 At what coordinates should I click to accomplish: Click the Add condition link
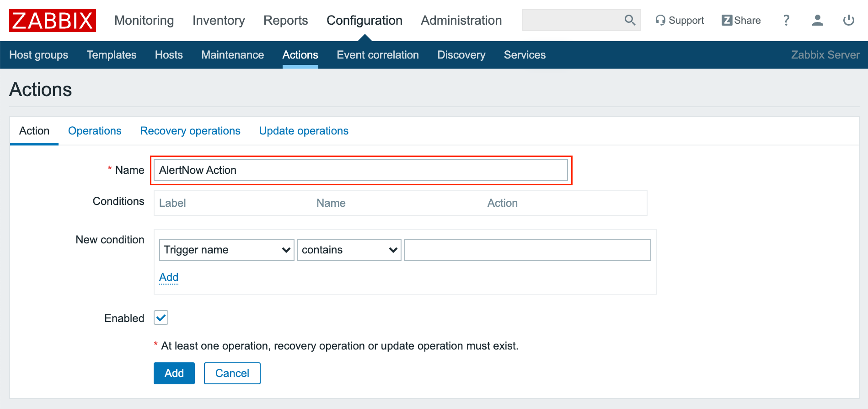[169, 277]
